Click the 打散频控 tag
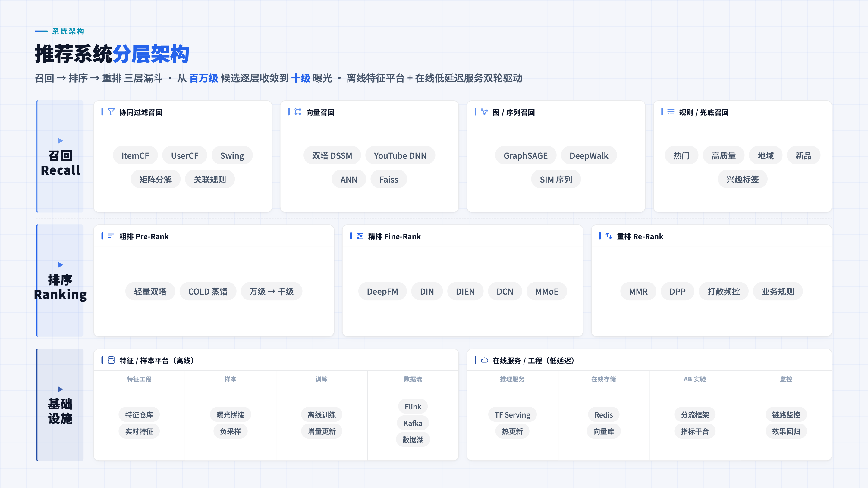868x488 pixels. (724, 291)
